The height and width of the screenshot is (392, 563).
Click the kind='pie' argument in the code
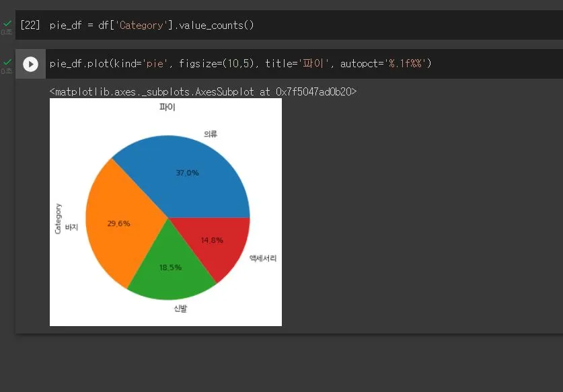click(141, 64)
